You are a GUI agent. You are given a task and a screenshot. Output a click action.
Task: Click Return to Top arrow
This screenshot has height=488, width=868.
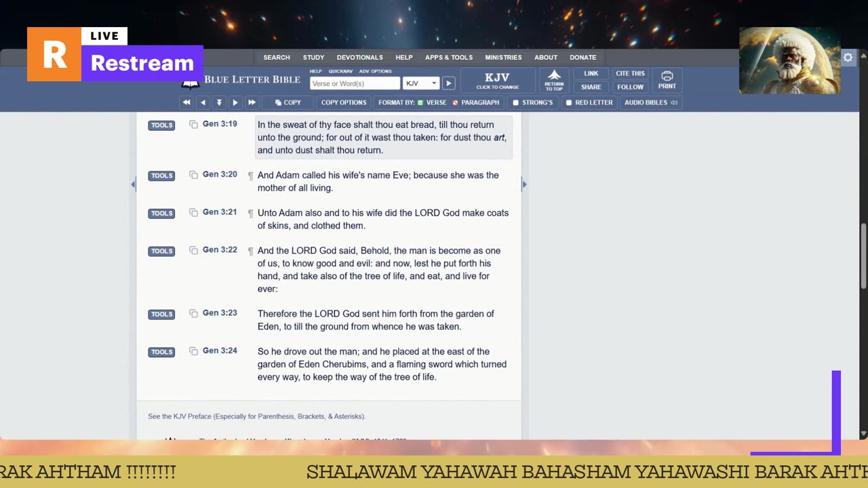click(554, 80)
